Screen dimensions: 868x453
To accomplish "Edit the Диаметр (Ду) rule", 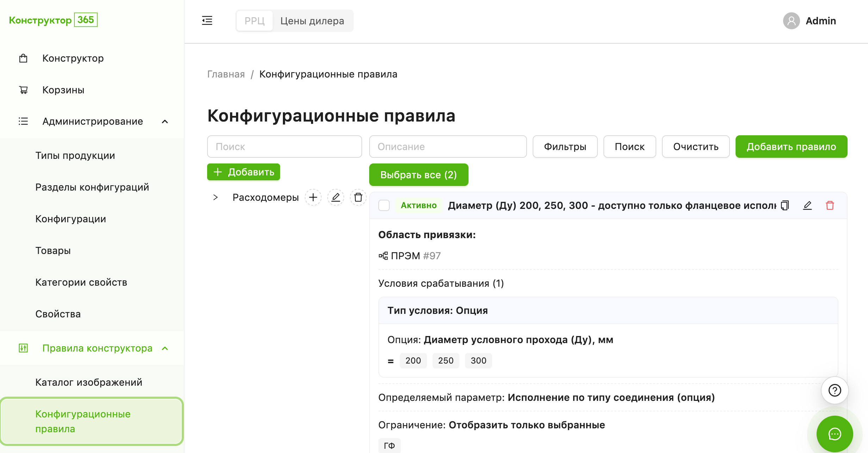I will 807,205.
